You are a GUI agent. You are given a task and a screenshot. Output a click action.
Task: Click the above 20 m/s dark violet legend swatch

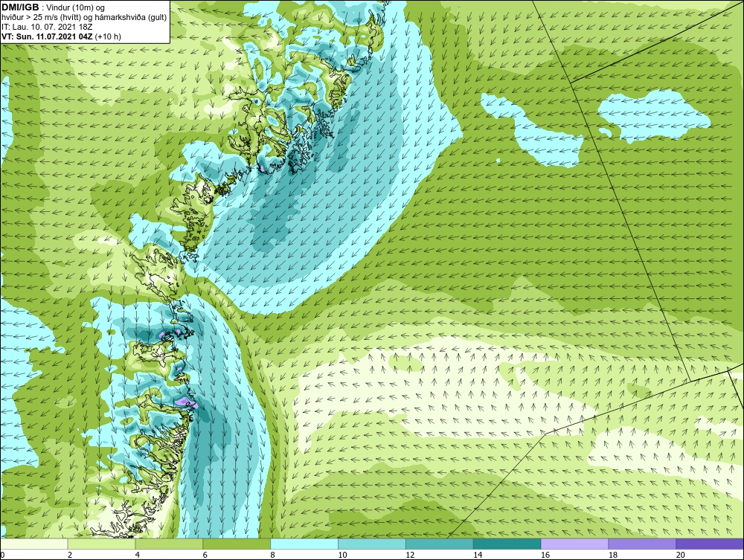point(710,544)
